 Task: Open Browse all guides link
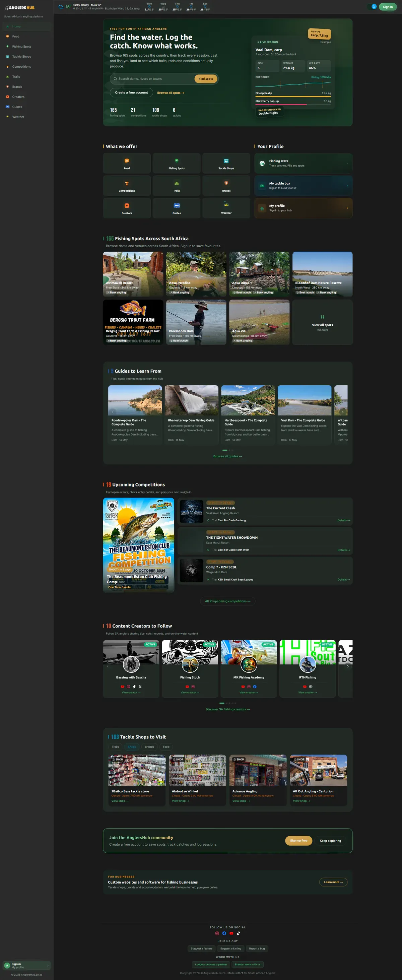click(227, 456)
